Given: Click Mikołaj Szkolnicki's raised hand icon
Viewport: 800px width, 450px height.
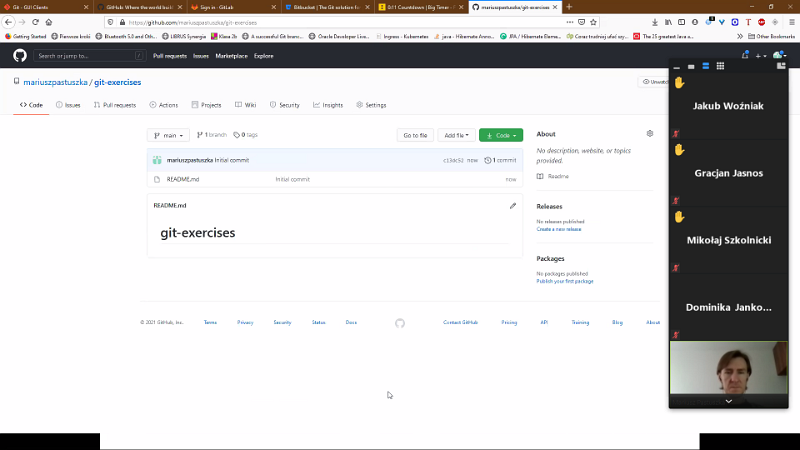Looking at the screenshot, I should click(679, 217).
